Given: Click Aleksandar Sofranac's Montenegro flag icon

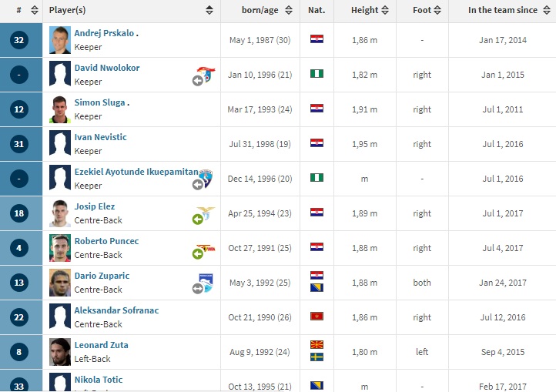Looking at the screenshot, I should (317, 316).
